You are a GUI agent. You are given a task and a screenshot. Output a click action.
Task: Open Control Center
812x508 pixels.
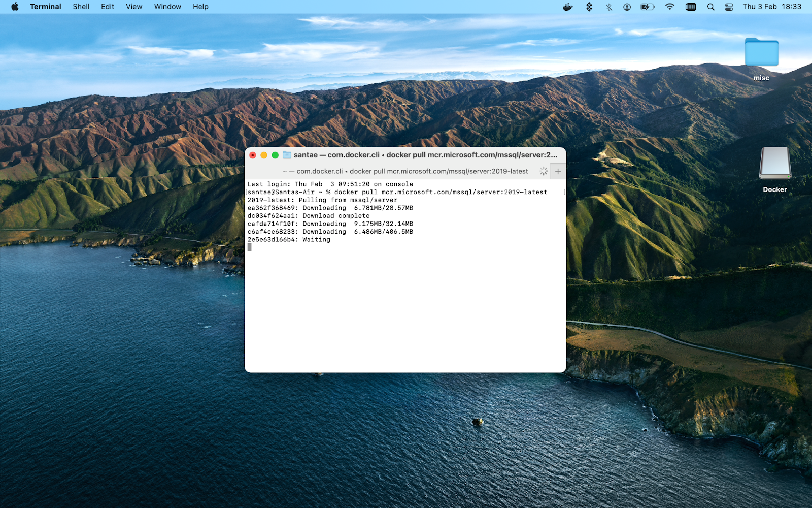[x=728, y=7]
